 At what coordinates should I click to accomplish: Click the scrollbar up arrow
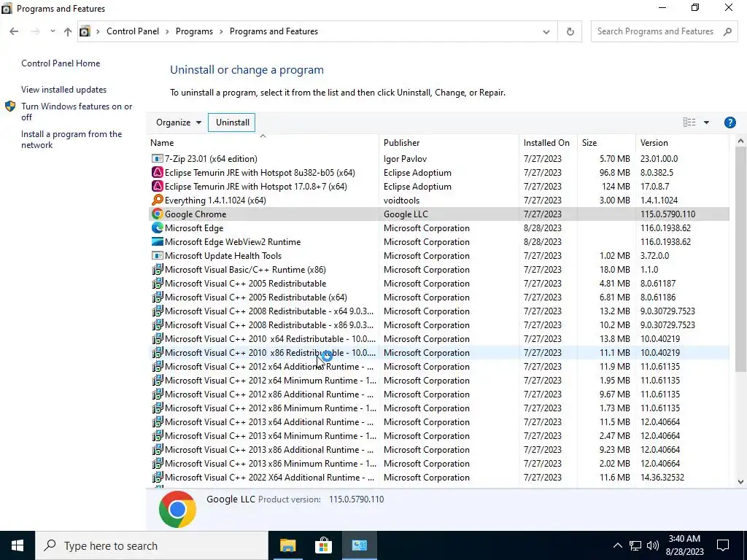click(x=740, y=141)
